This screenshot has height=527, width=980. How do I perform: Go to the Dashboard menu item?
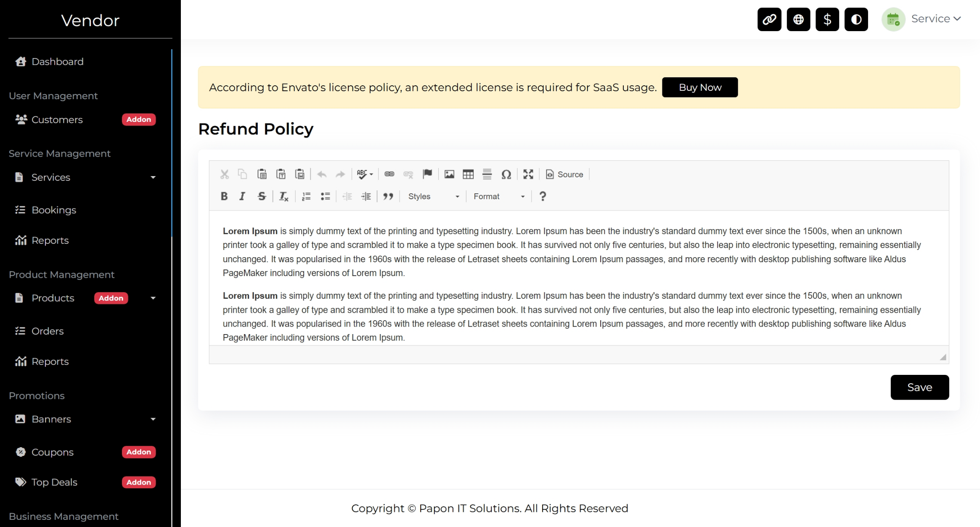tap(57, 62)
